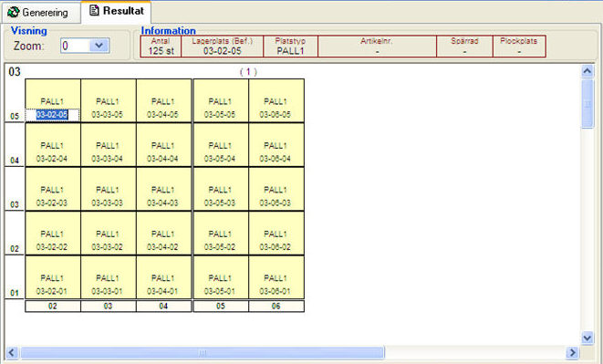
Task: Select the Resultat tab
Action: coord(116,11)
